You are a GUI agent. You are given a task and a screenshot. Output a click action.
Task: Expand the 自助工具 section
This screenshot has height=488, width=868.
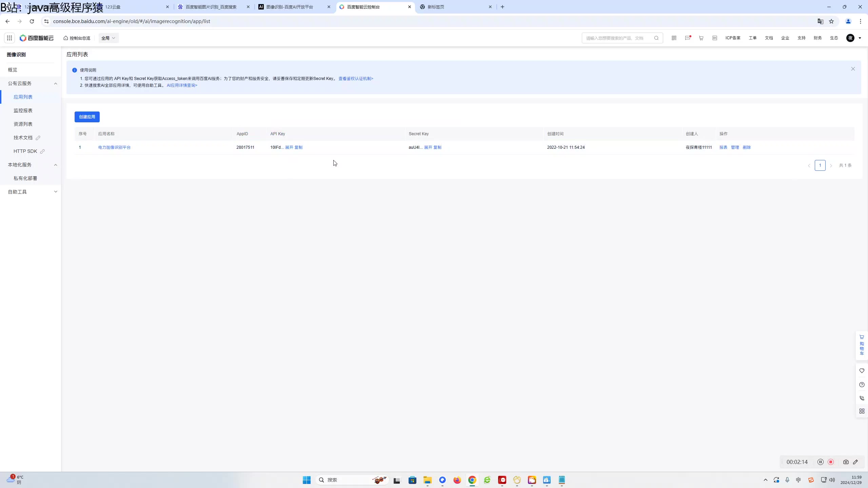coord(31,192)
